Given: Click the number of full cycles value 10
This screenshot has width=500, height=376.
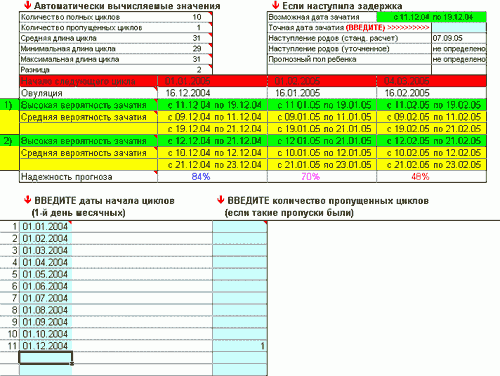Looking at the screenshot, I should (x=197, y=17).
